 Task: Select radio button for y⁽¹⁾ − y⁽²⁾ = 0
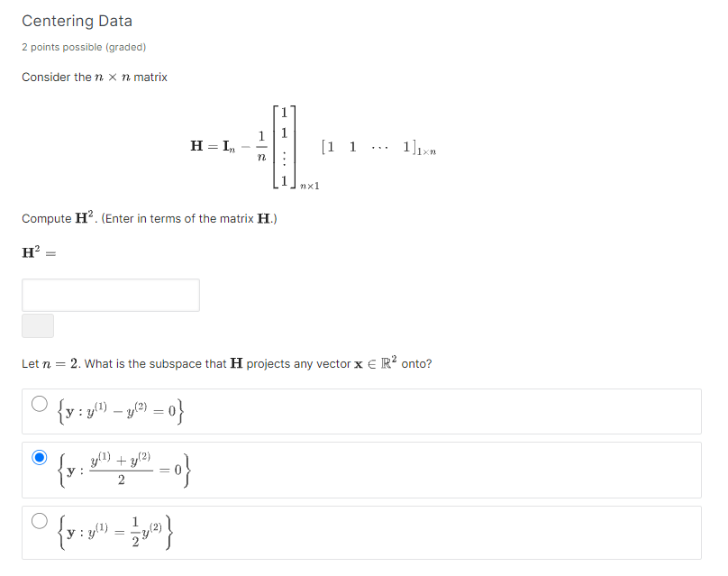click(39, 404)
